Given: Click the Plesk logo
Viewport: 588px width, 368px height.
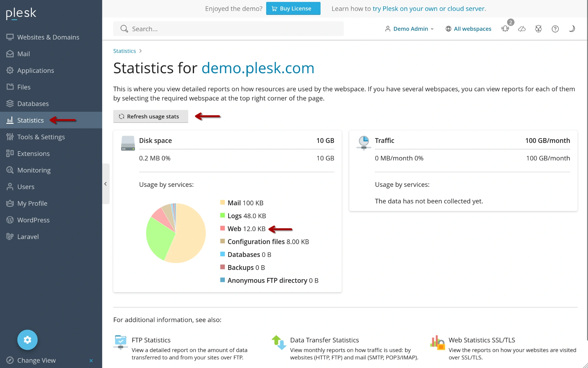Looking at the screenshot, I should (x=21, y=13).
